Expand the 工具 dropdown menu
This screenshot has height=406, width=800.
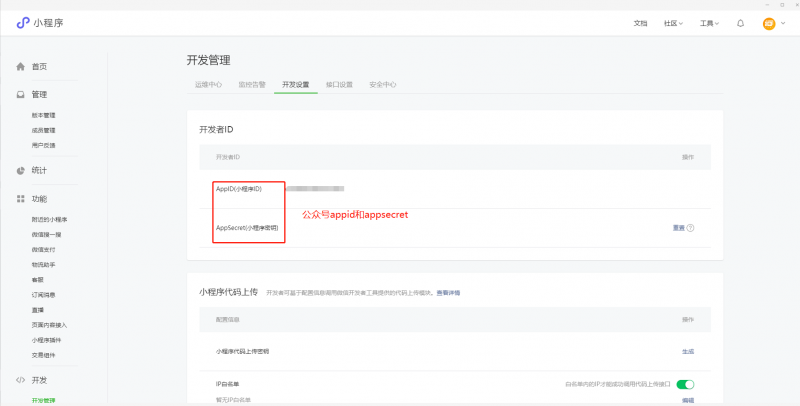pos(709,23)
